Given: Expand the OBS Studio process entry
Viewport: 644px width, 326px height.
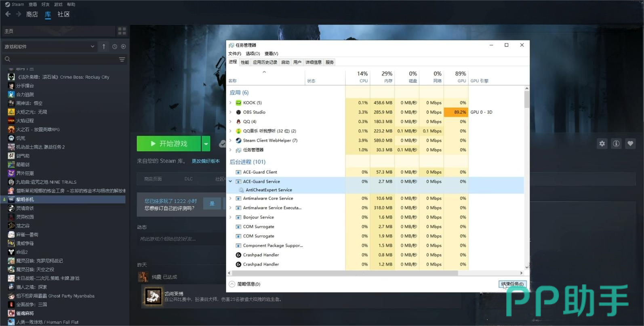Looking at the screenshot, I should pyautogui.click(x=230, y=112).
